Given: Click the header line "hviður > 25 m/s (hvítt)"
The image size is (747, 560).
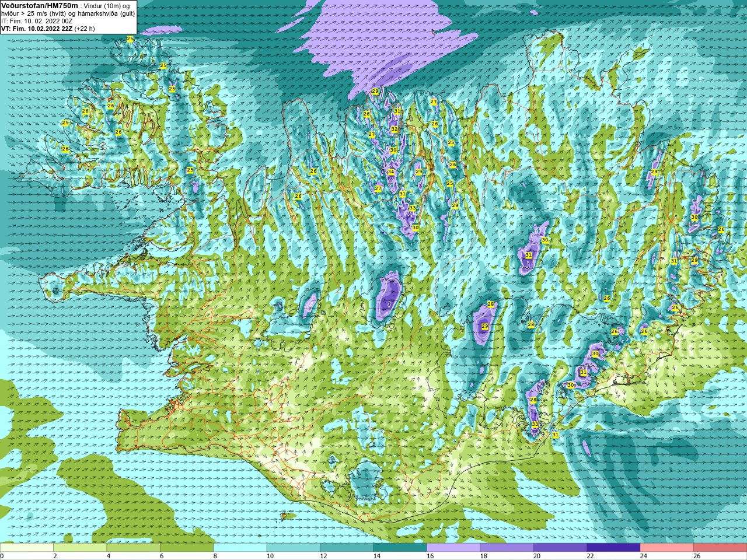Looking at the screenshot, I should (34, 13).
